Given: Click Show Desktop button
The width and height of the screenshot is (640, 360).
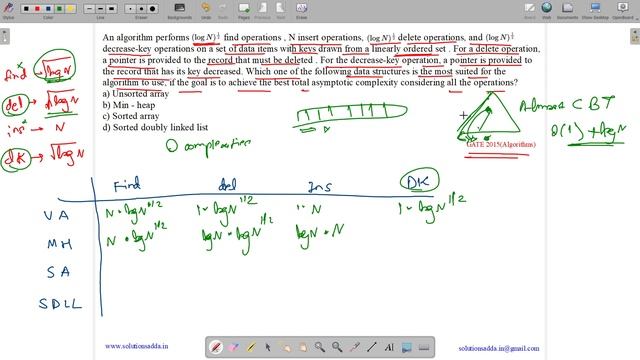Looking at the screenshot, I should (x=595, y=11).
